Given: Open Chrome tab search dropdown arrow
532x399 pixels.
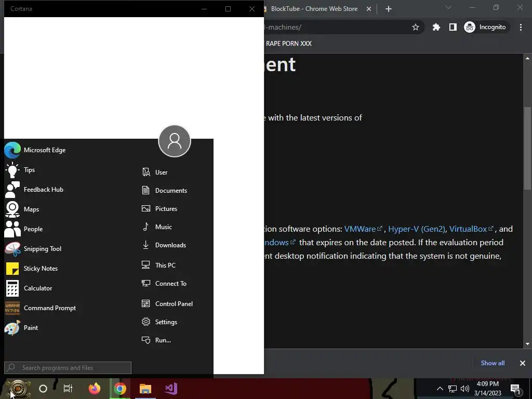Looking at the screenshot, I should tap(448, 7).
